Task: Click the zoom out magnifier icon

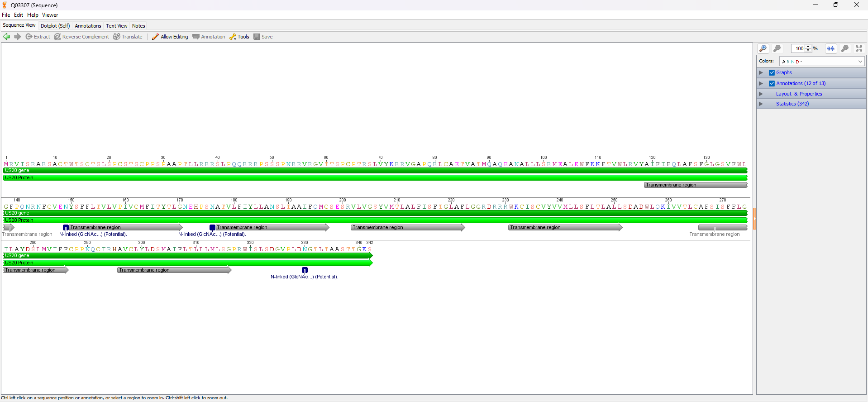Action: (777, 48)
